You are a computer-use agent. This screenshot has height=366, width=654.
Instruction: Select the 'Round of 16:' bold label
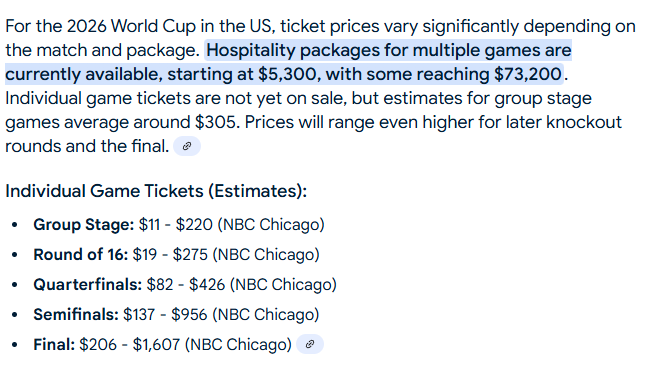coord(81,255)
